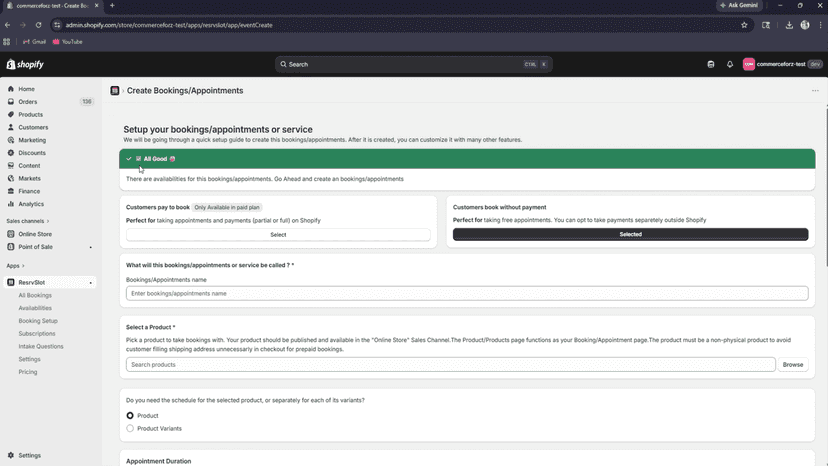
Task: Open the notifications bell icon
Action: (730, 64)
